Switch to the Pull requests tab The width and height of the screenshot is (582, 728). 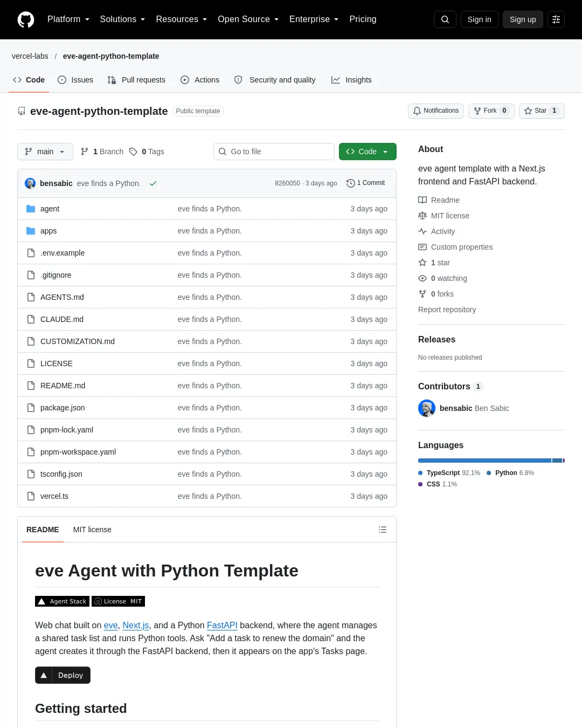click(x=136, y=80)
